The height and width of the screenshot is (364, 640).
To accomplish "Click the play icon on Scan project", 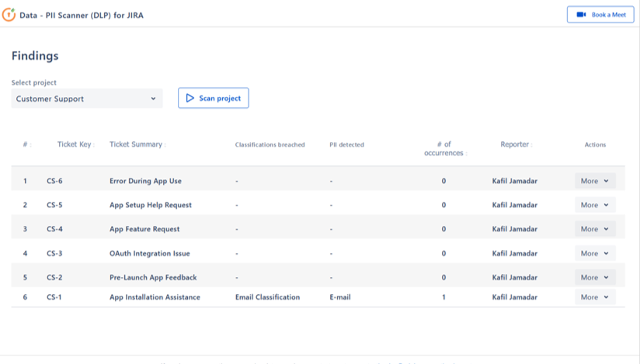I will (190, 99).
